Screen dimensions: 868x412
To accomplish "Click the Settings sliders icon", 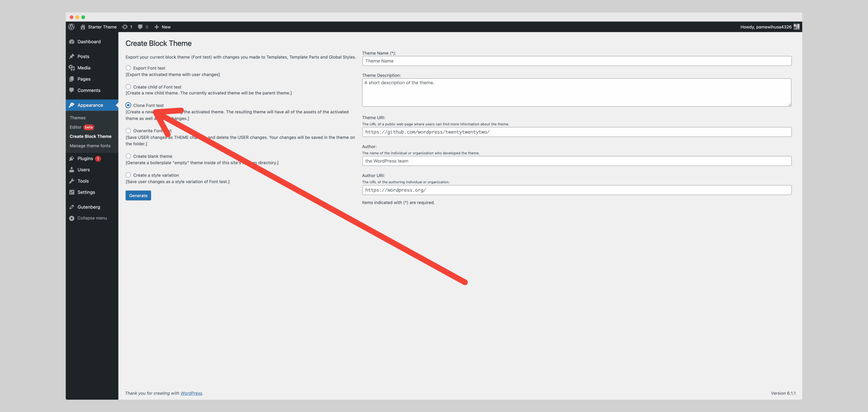I will point(72,192).
